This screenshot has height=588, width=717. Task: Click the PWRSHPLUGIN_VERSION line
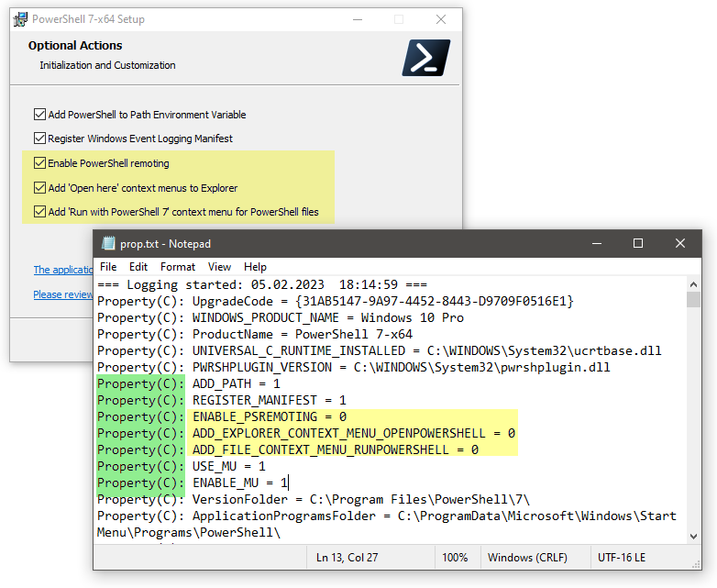click(354, 367)
